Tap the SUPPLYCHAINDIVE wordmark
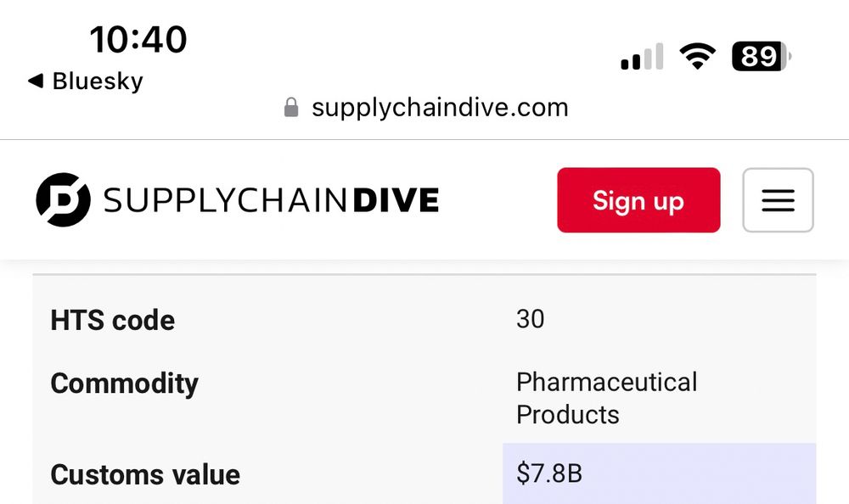This screenshot has width=849, height=504. [x=271, y=199]
